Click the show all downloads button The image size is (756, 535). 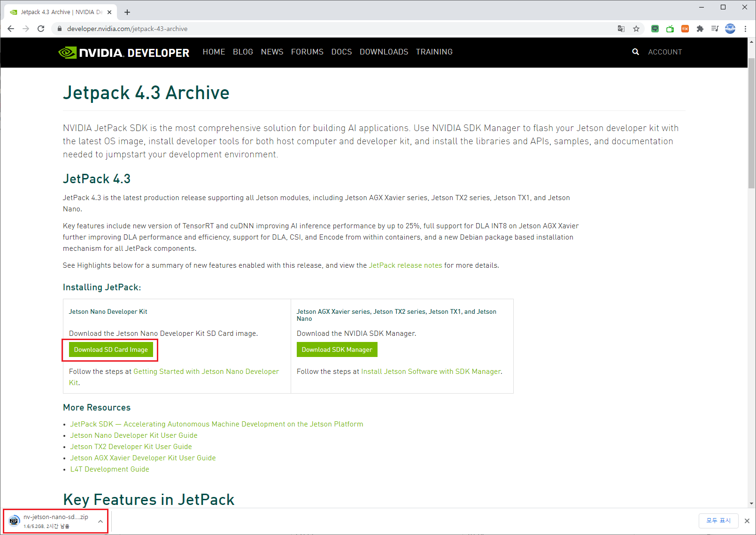click(718, 520)
